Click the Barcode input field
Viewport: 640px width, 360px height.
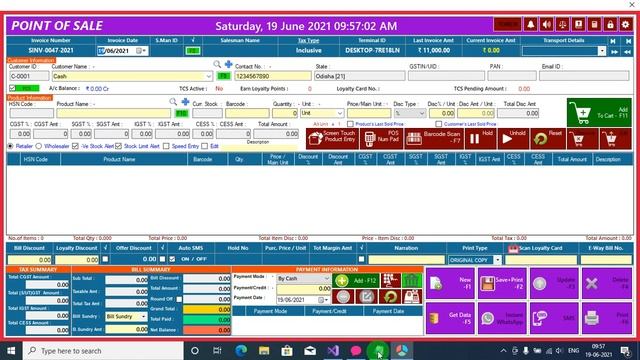point(247,113)
